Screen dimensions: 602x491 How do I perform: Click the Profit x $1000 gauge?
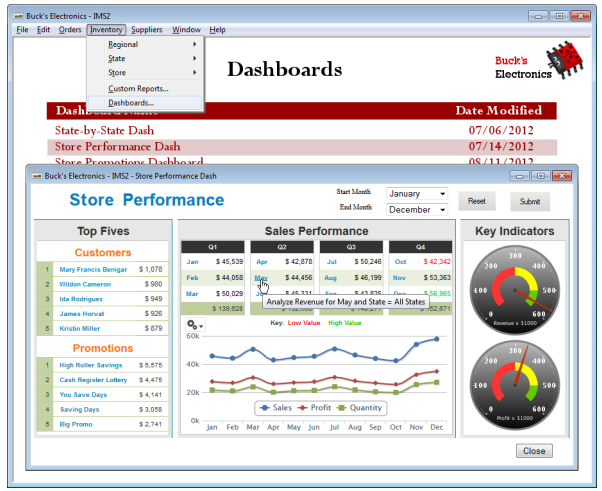click(x=514, y=385)
